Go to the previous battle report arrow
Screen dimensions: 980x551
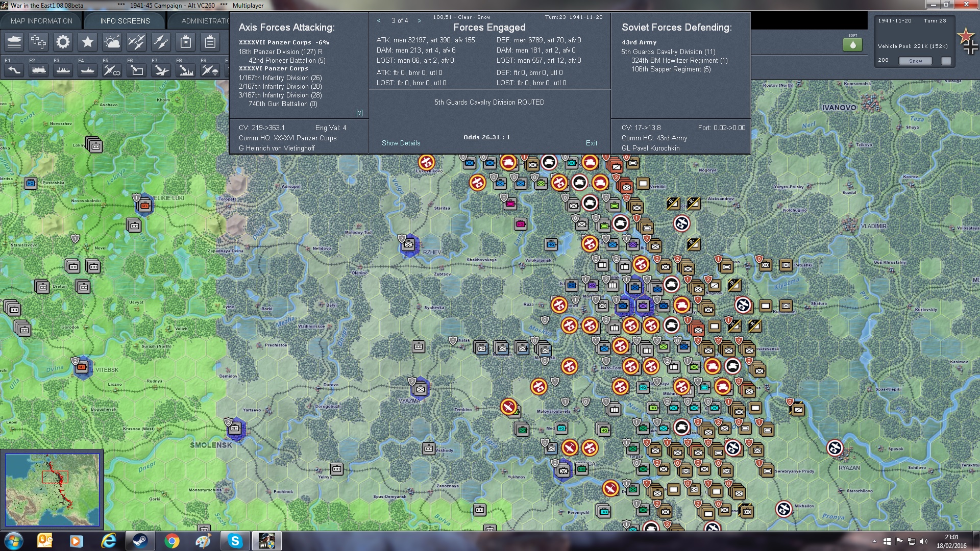pyautogui.click(x=379, y=21)
